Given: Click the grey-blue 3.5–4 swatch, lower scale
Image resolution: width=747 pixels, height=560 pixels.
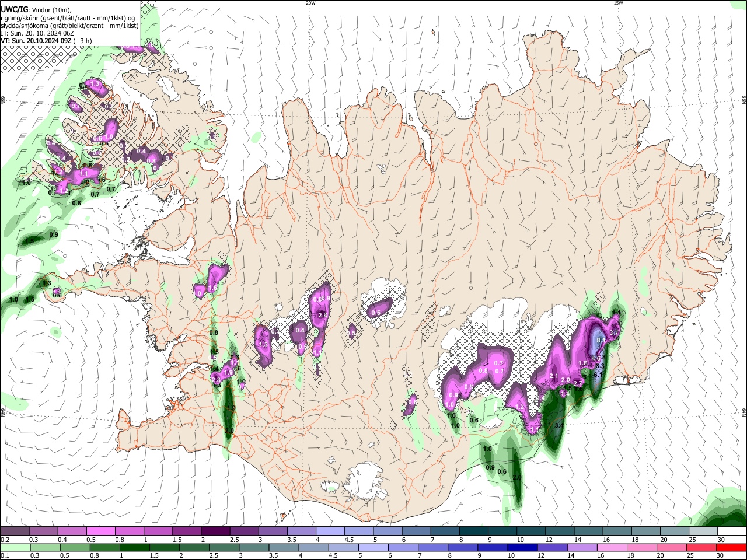Looking at the screenshot, I should click(x=284, y=547).
